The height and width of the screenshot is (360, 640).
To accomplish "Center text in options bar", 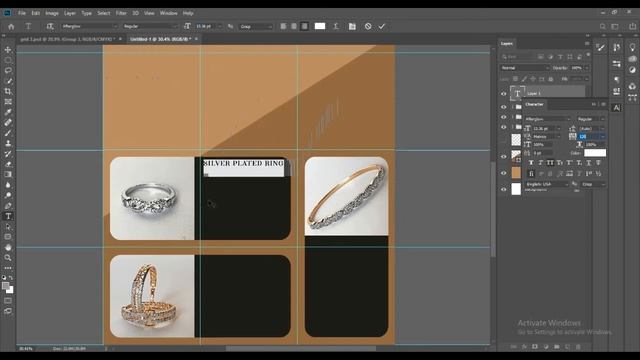I will point(294,27).
